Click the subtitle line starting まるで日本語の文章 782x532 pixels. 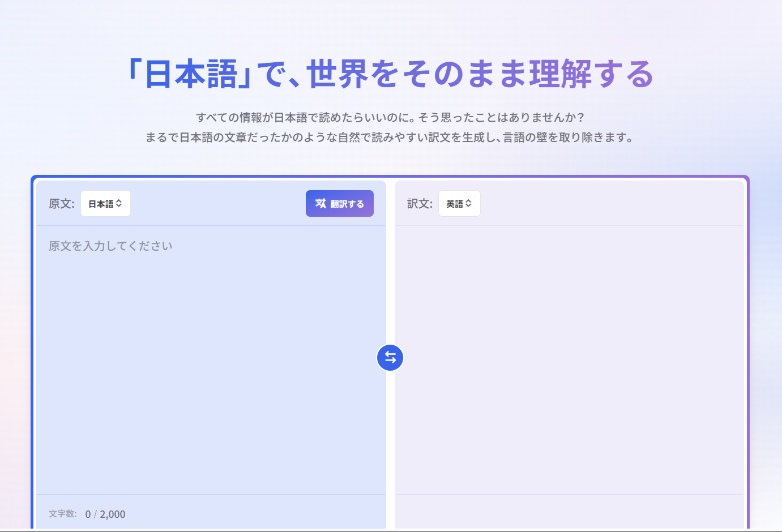tap(390, 138)
